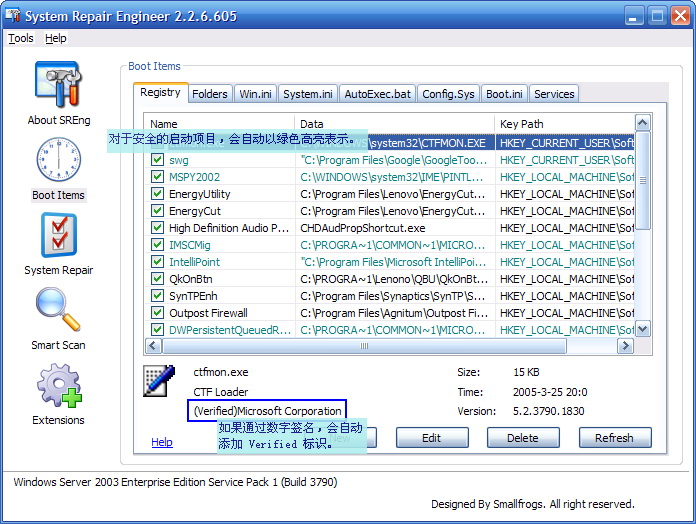Toggle the Outpost Firewall checkbox
The width and height of the screenshot is (696, 524).
pos(157,312)
